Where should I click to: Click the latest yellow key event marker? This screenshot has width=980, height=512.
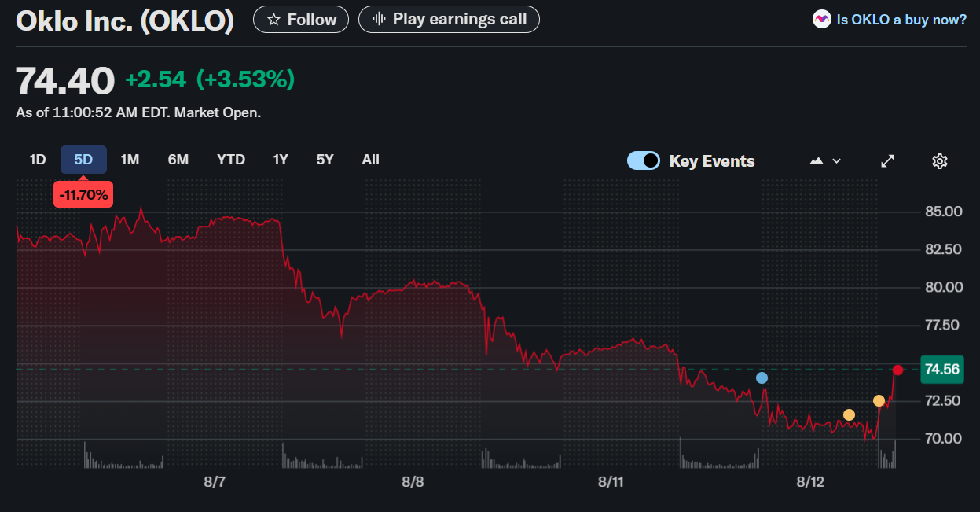click(879, 400)
